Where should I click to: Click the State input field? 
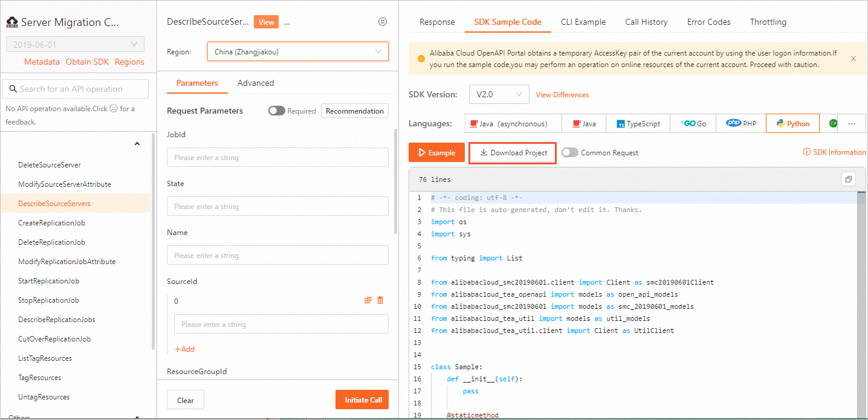pyautogui.click(x=277, y=206)
